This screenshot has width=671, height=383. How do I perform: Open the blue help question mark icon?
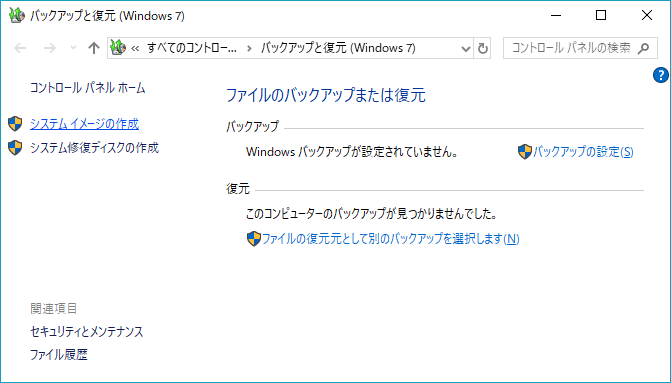tap(661, 75)
